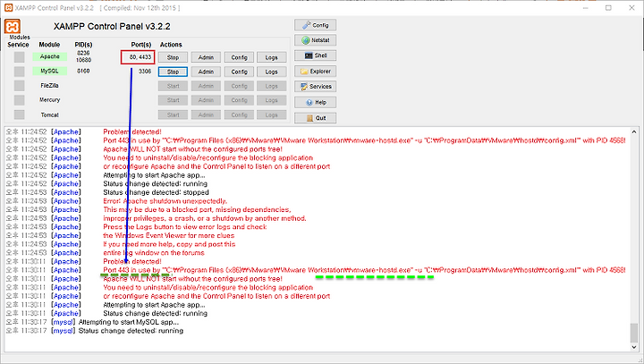Click the Module column header
This screenshot has height=364, width=644.
49,45
